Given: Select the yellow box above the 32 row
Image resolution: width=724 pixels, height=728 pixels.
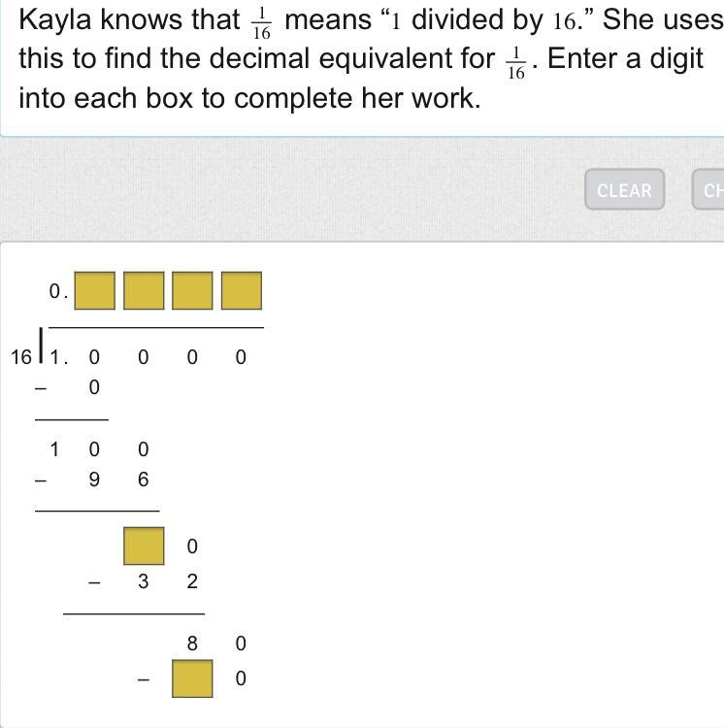Looking at the screenshot, I should 144,546.
